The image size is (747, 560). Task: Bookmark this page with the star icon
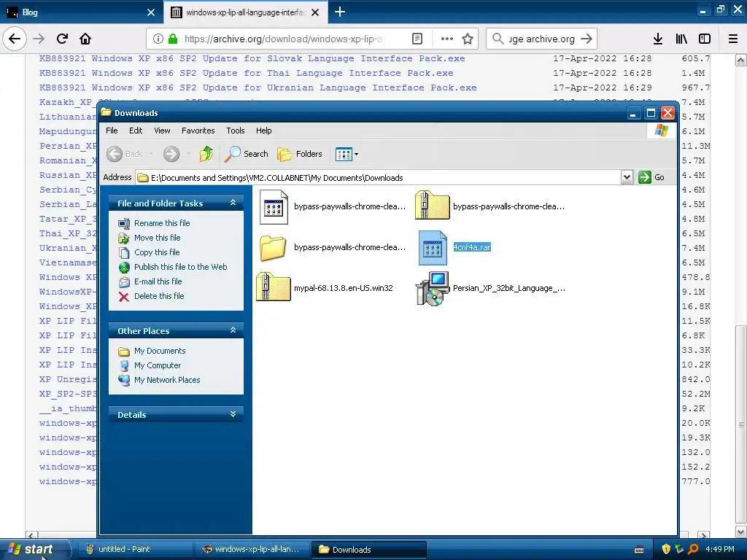(468, 39)
